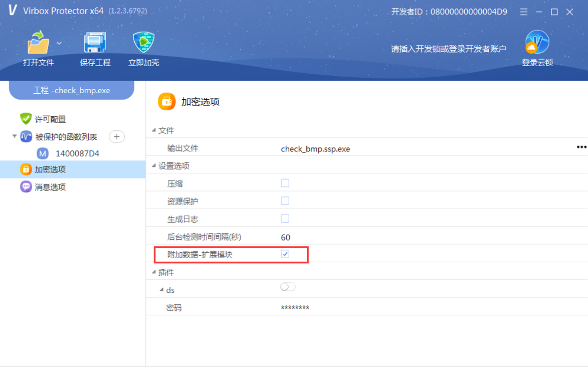Select the 工程 -check_bmp.exe project tab

click(72, 90)
